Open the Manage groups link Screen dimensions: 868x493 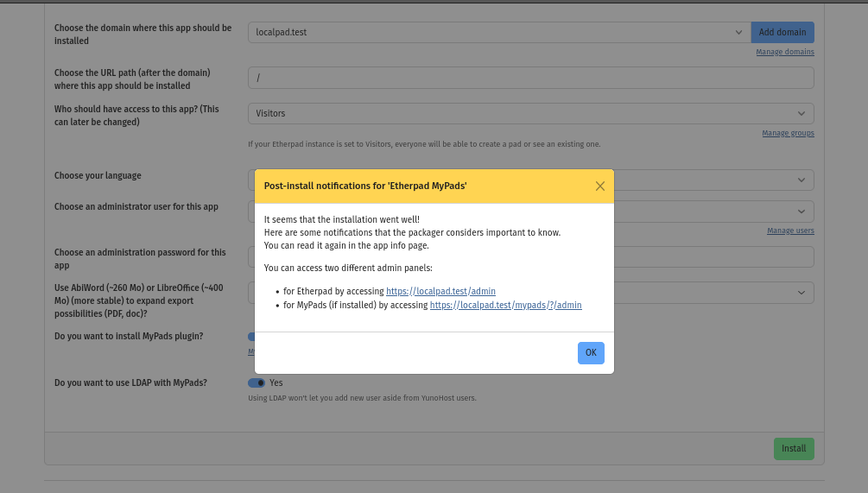[788, 133]
